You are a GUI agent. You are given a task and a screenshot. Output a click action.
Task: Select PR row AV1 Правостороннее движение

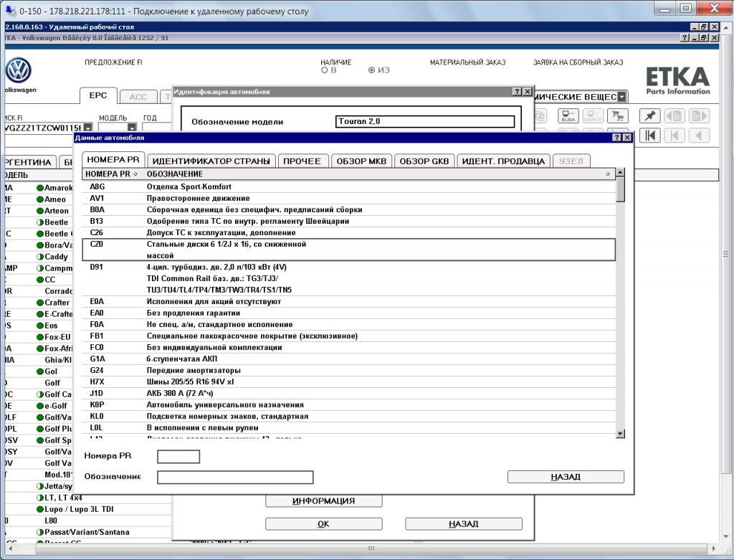(349, 198)
